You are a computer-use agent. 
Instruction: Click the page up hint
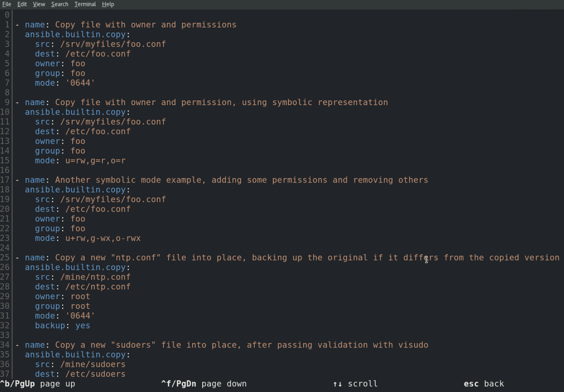(37, 384)
